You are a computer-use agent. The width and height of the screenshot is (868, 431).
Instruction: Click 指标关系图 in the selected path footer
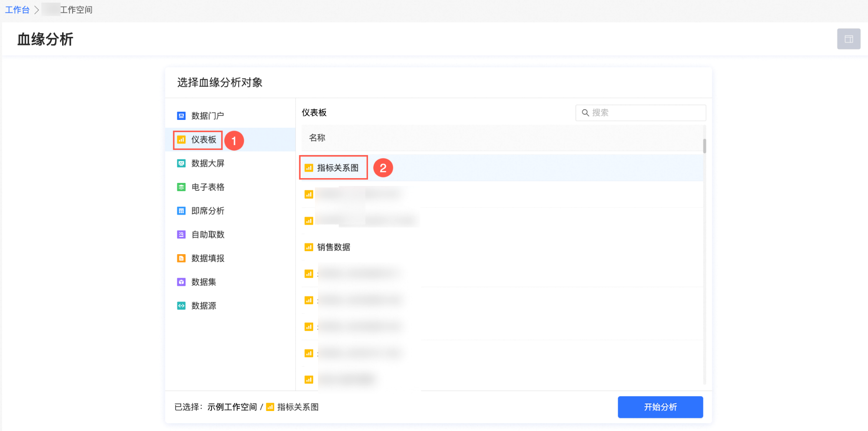pyautogui.click(x=298, y=407)
